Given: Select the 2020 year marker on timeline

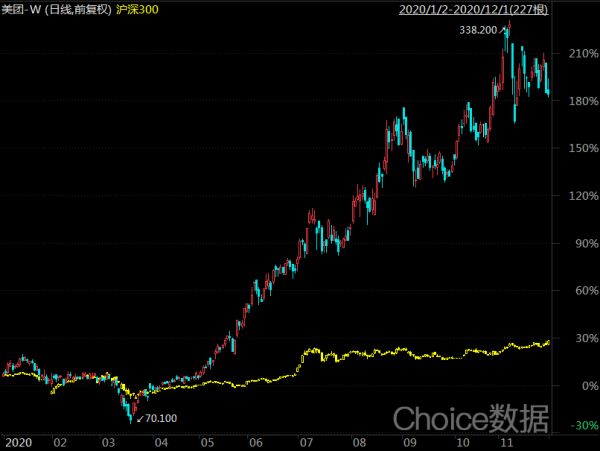Looking at the screenshot, I should 18,441.
